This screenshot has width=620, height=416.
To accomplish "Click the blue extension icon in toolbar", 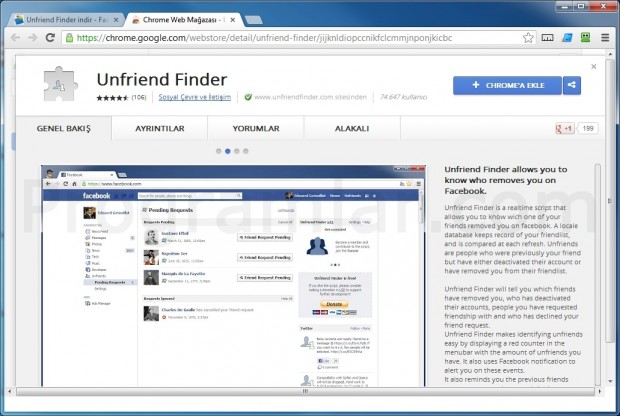I will pos(566,38).
